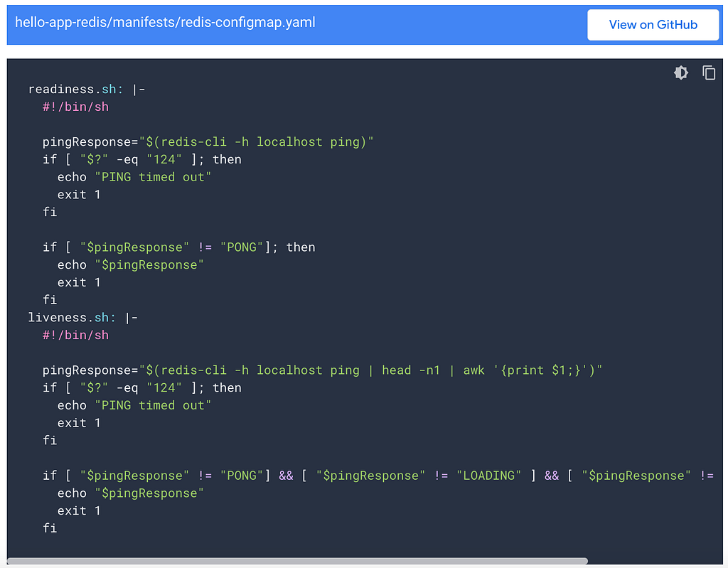Click the last "fi" line in the code
The width and height of the screenshot is (728, 568).
point(50,528)
